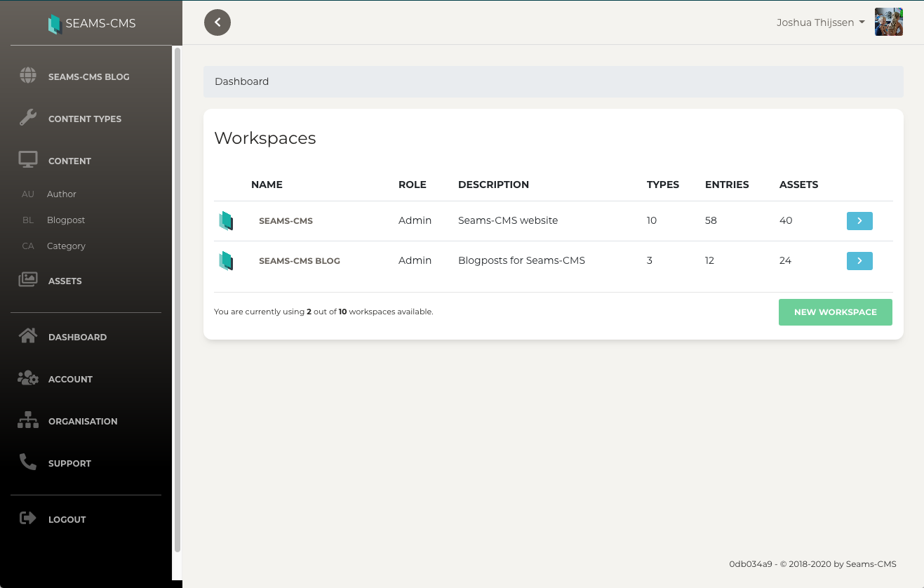Collapse the sidebar with the back arrow button
The height and width of the screenshot is (588, 924).
[x=217, y=22]
